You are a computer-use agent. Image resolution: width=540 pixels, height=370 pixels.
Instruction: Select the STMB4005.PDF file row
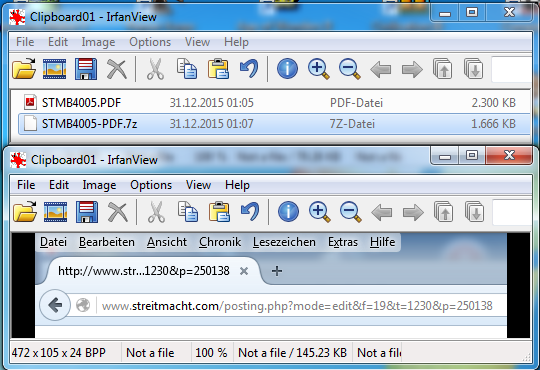(x=274, y=103)
